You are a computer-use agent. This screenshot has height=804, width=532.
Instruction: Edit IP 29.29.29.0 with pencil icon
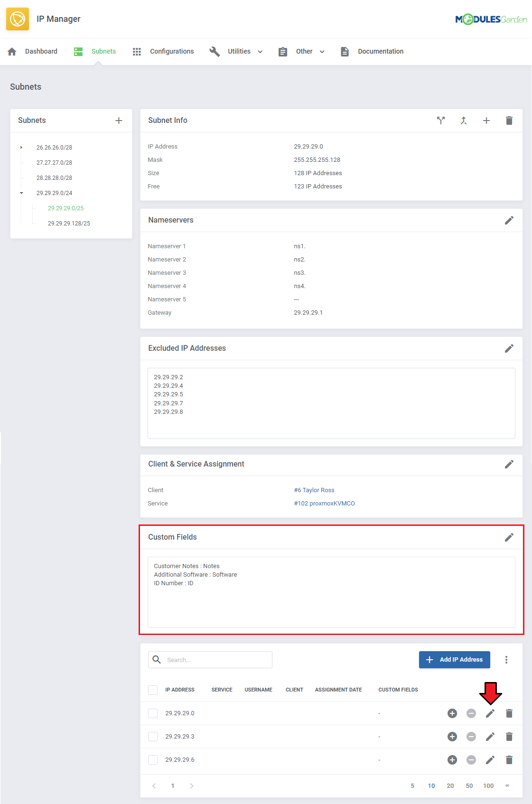click(490, 713)
